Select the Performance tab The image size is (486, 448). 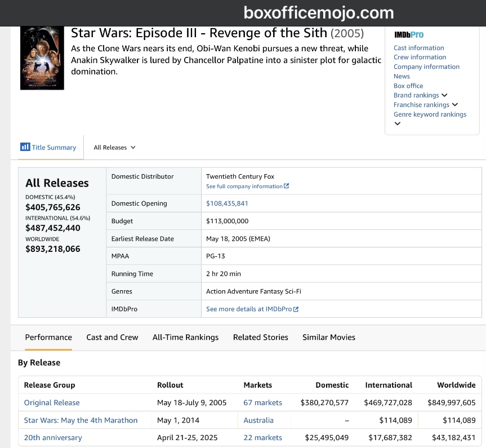tap(48, 337)
